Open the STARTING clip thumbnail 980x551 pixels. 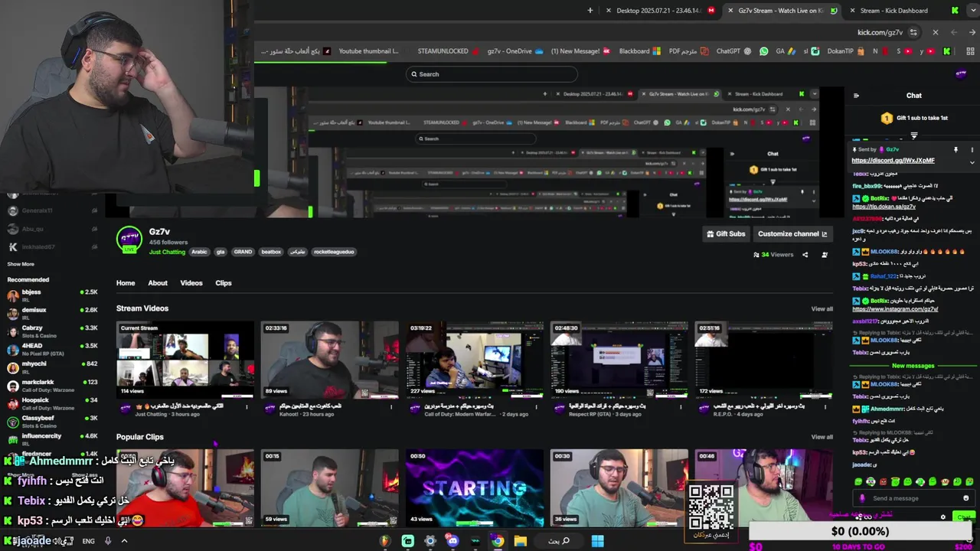(x=474, y=488)
